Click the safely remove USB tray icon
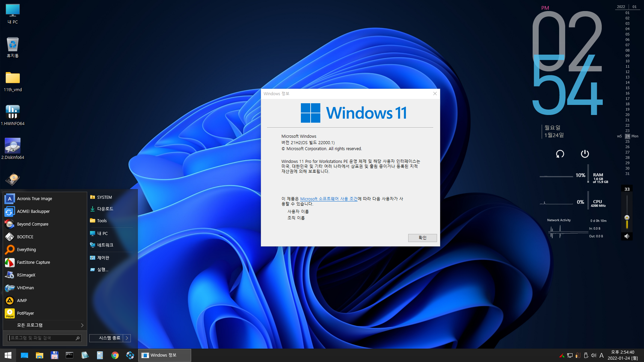 pos(586,355)
